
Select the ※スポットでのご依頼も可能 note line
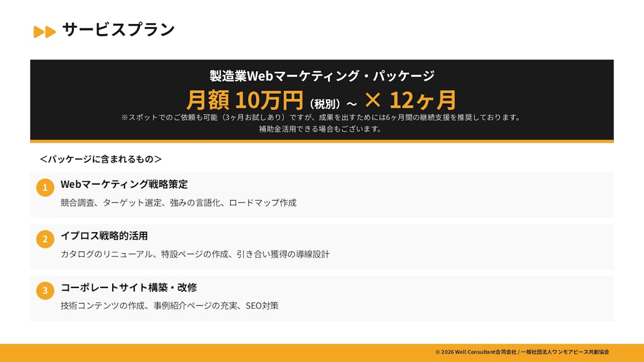click(321, 117)
